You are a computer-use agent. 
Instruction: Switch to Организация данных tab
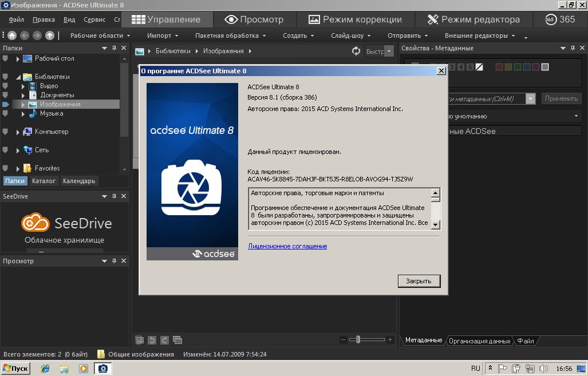(479, 341)
